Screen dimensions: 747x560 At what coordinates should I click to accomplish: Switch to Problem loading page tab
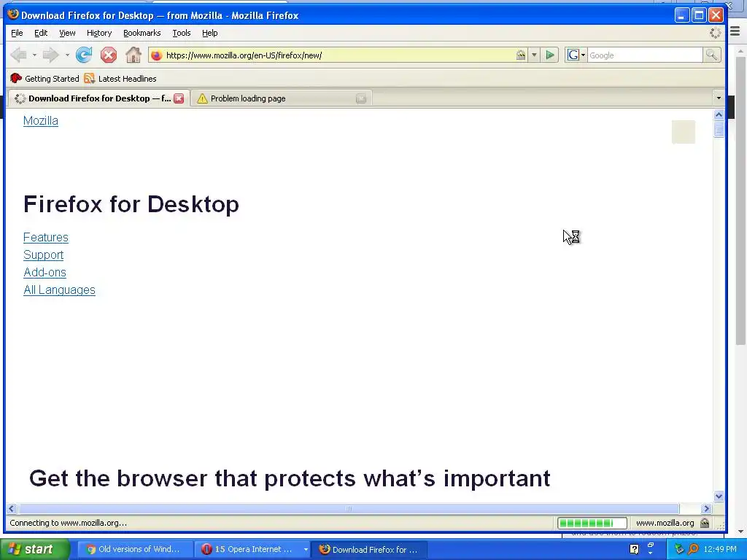pos(281,98)
